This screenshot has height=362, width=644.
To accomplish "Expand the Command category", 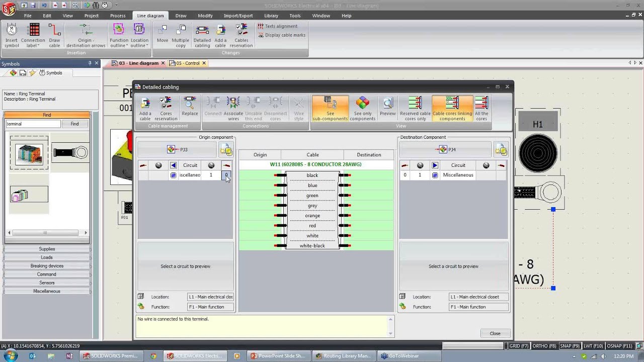I will [x=47, y=275].
